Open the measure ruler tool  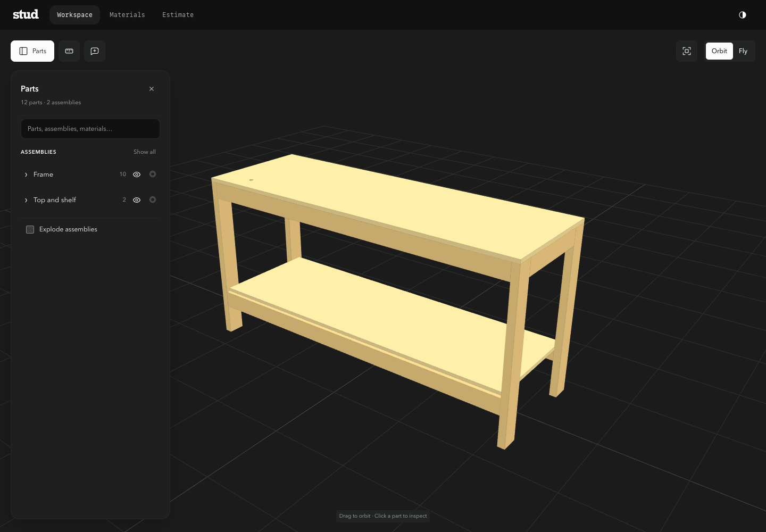click(69, 51)
